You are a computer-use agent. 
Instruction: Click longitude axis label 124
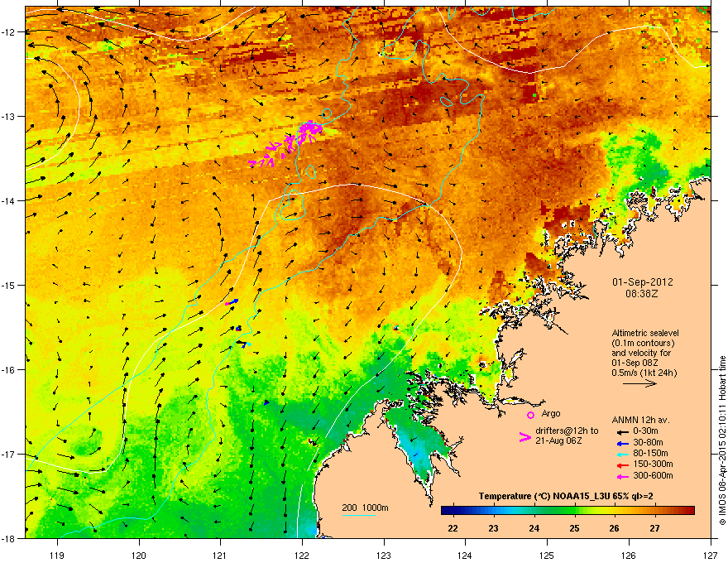[x=465, y=555]
